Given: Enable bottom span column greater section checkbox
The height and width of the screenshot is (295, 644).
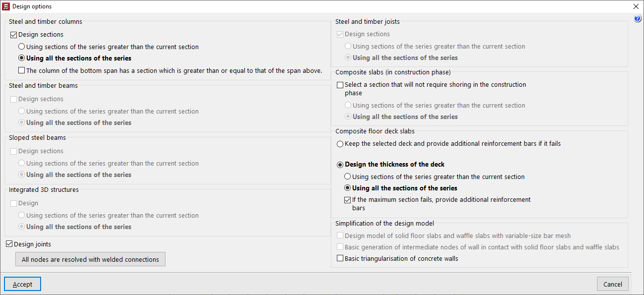Looking at the screenshot, I should point(22,70).
